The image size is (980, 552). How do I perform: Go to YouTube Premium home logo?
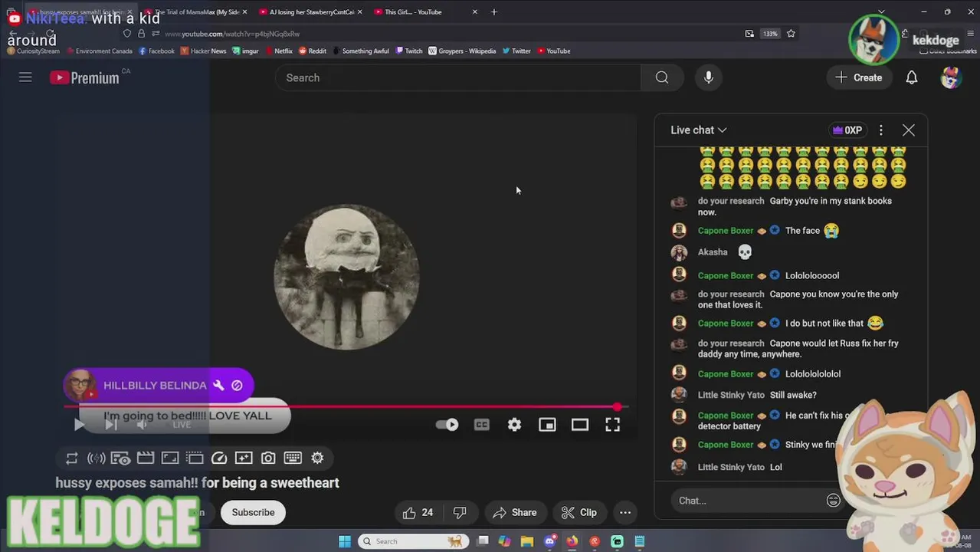[x=84, y=77]
